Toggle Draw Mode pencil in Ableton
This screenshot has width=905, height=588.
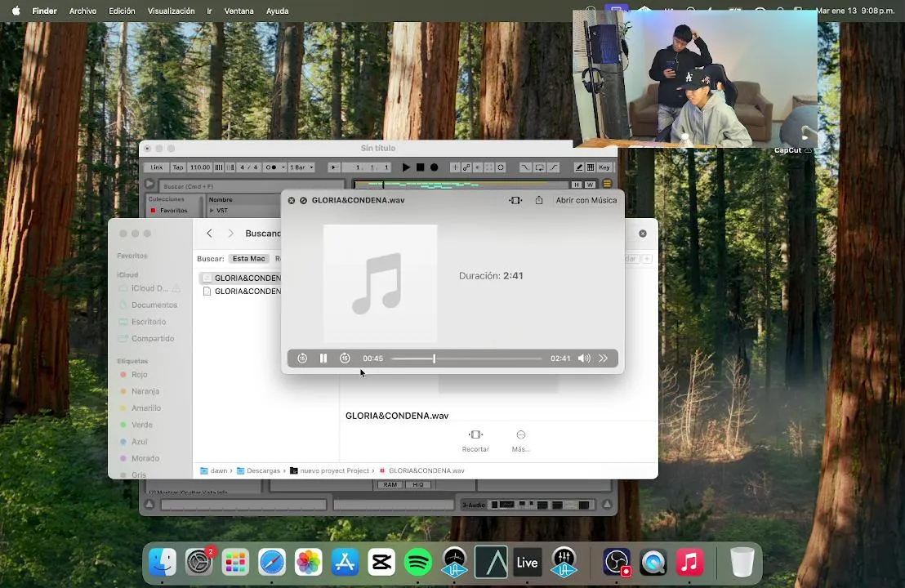coord(578,167)
